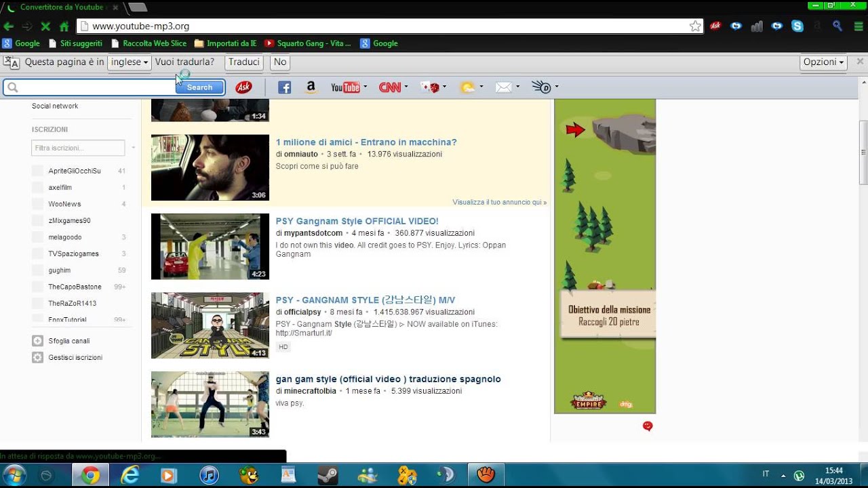Open 1 milione di amici video link

point(366,142)
